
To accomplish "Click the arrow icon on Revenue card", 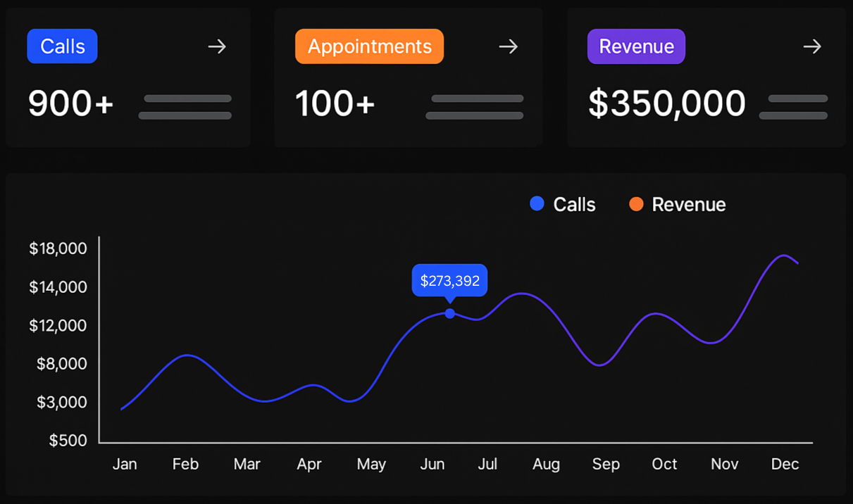I will [812, 46].
